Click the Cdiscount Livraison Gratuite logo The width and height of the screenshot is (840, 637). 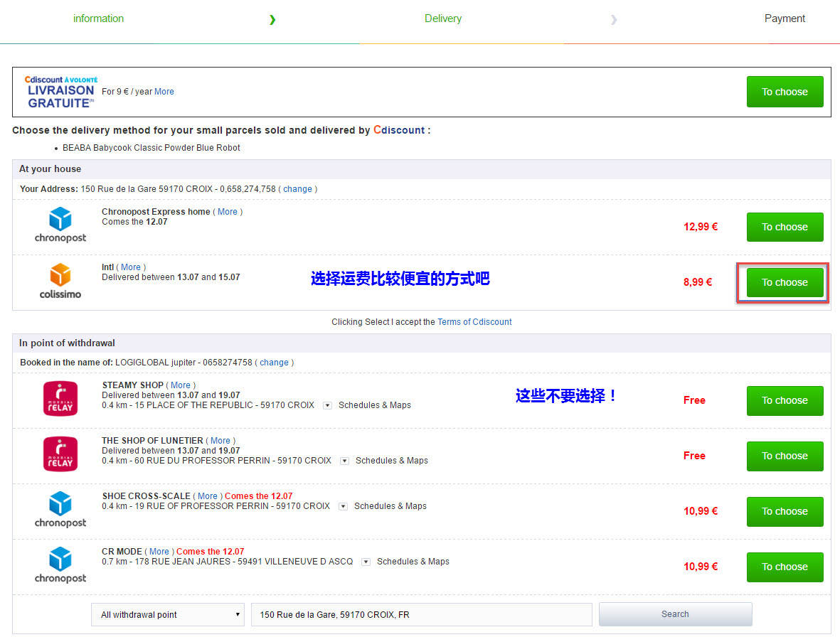[60, 92]
